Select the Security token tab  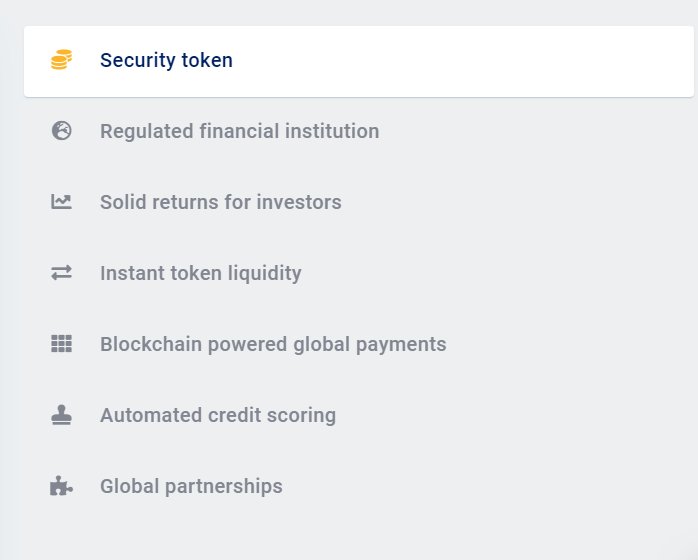click(166, 60)
